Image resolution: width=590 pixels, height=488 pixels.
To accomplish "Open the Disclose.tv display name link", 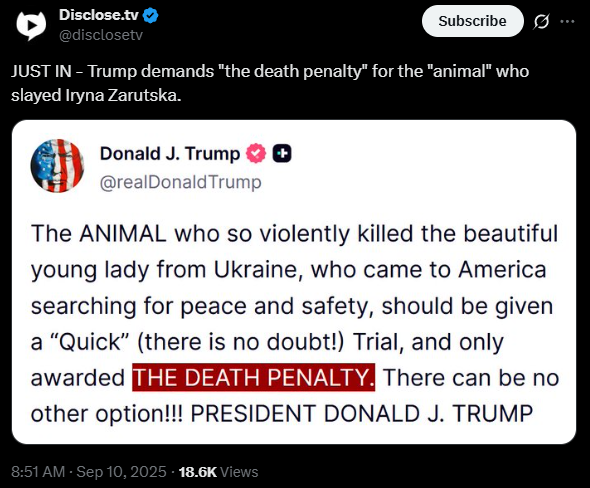I will click(99, 15).
